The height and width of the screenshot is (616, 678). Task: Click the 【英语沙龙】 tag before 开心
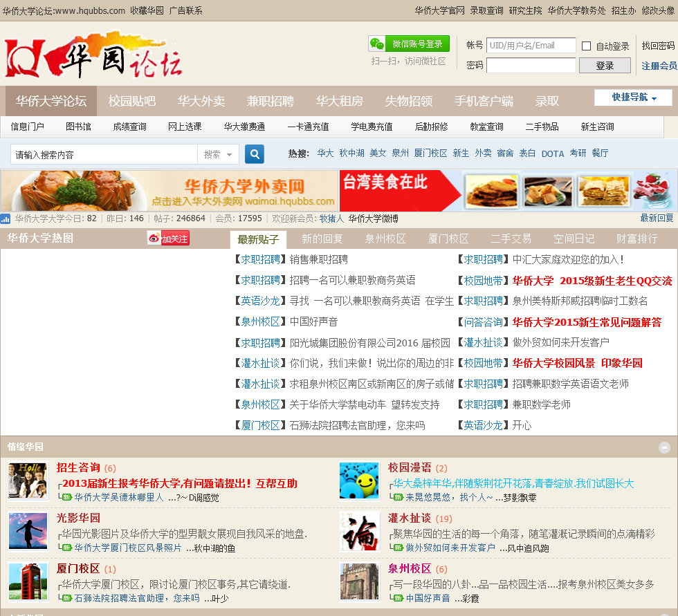tap(483, 425)
